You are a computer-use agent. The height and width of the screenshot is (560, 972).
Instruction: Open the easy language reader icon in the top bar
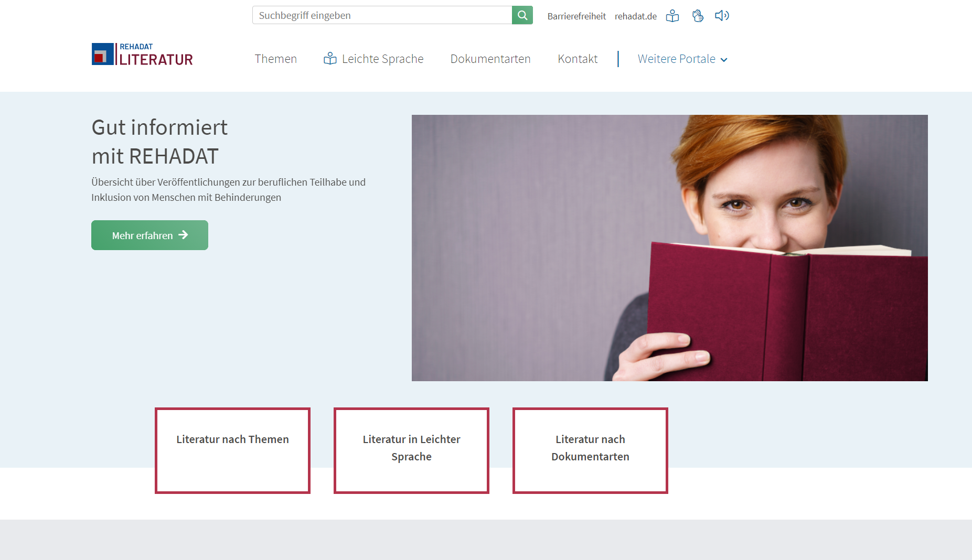[672, 16]
